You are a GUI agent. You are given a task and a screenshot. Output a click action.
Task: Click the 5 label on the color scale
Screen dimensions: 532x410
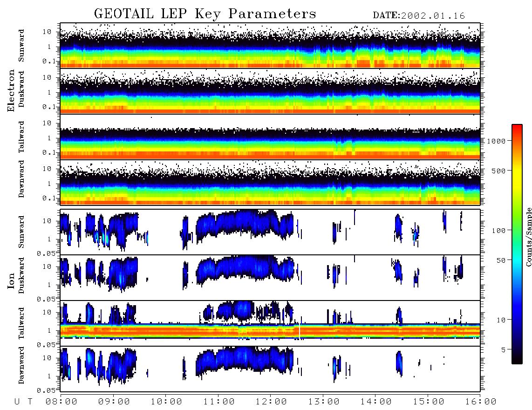504,350
